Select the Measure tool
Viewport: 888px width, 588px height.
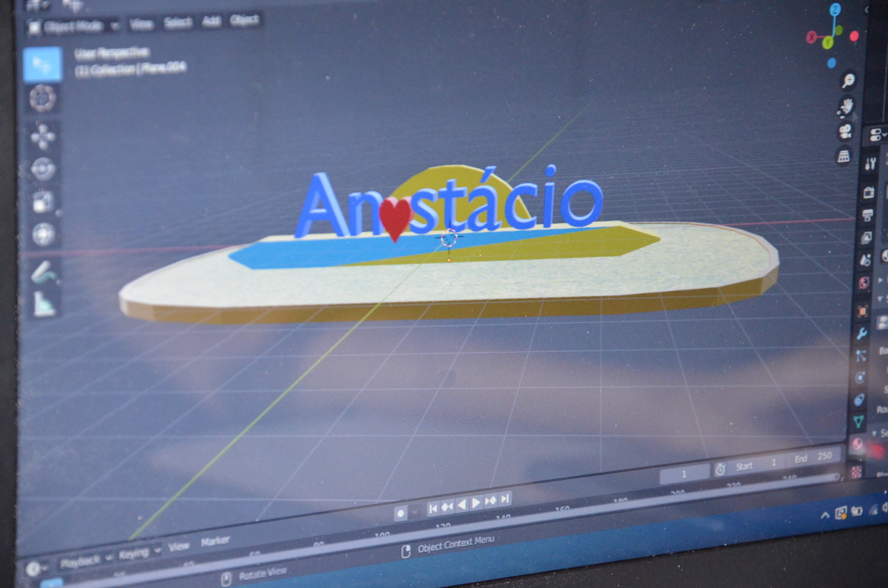45,303
